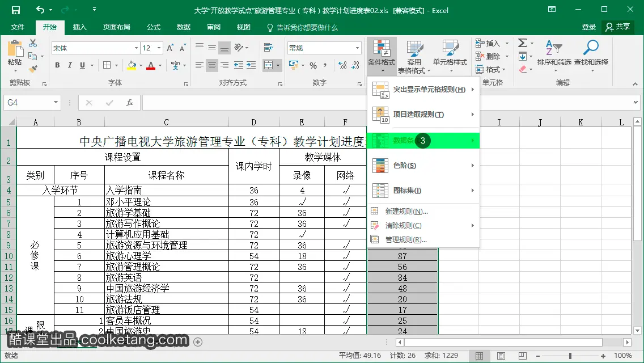Open Sort and Filter (排序和筛选)

(554, 56)
